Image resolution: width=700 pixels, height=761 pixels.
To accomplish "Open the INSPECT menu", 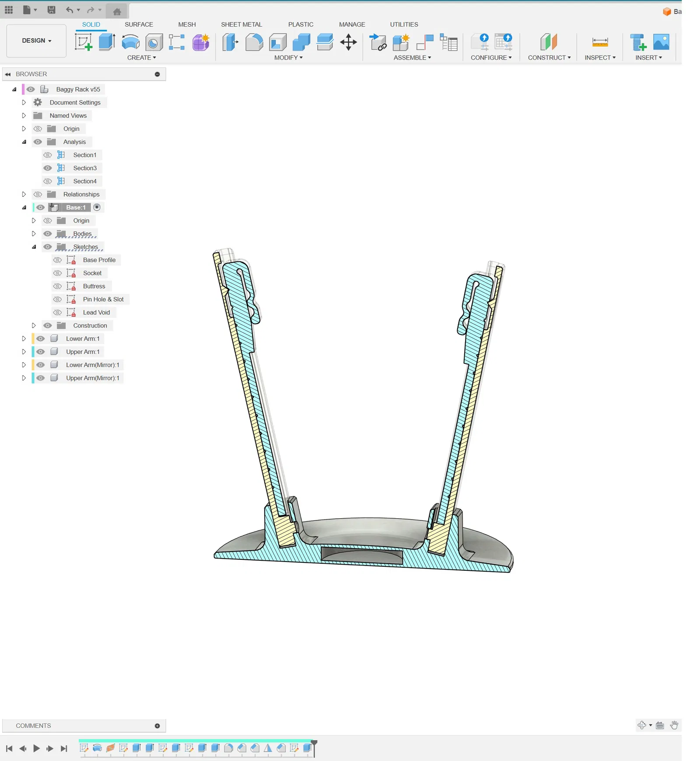I will [x=600, y=58].
